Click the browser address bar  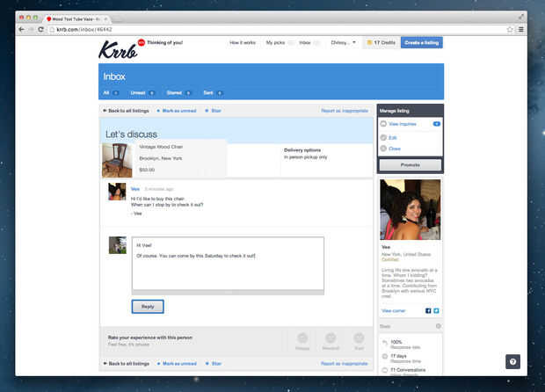pos(277,30)
